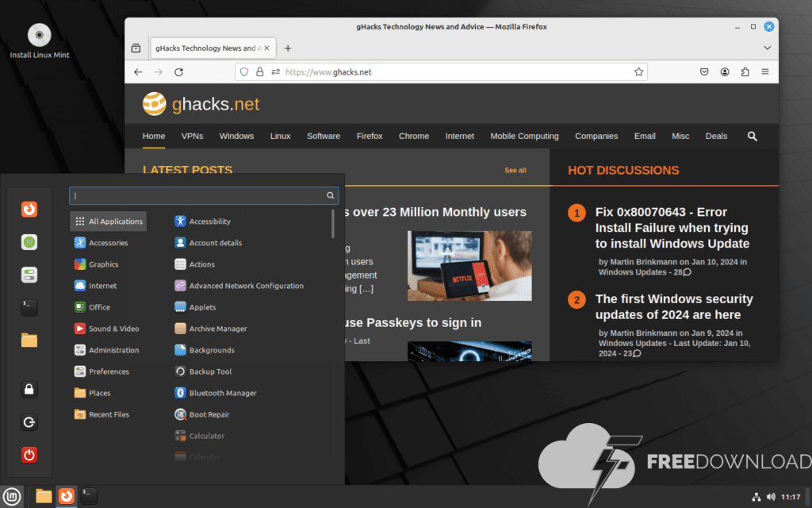This screenshot has height=508, width=812.
Task: Launch Firefox from menu favorites sidebar
Action: [29, 210]
